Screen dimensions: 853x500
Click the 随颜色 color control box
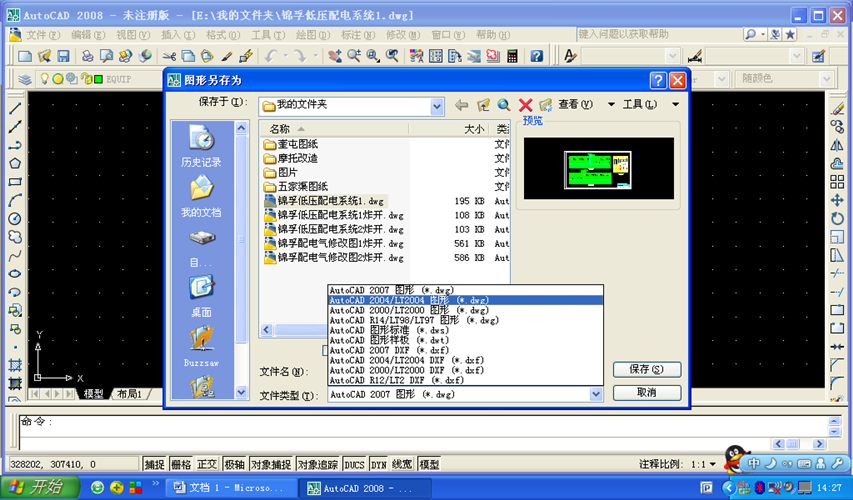(x=784, y=79)
